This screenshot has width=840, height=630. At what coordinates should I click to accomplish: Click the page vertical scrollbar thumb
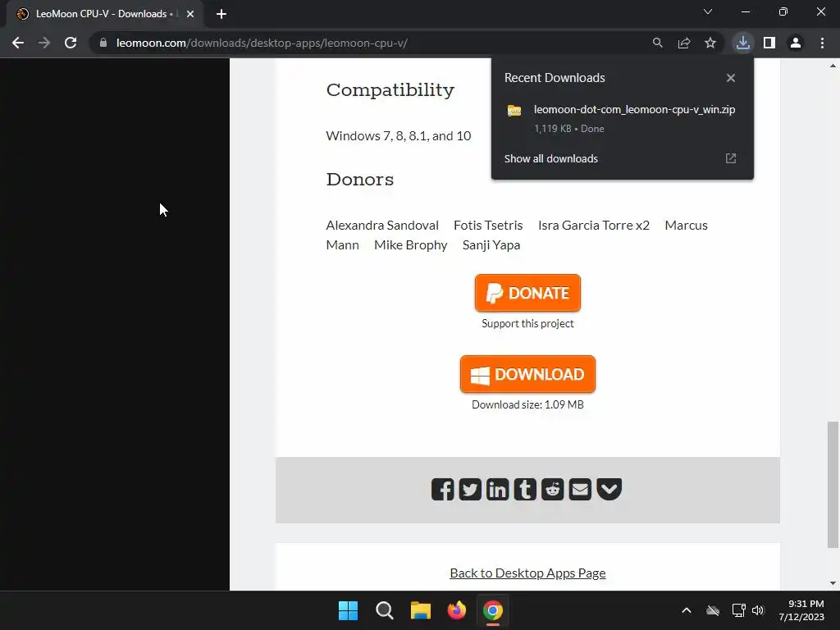(x=833, y=484)
